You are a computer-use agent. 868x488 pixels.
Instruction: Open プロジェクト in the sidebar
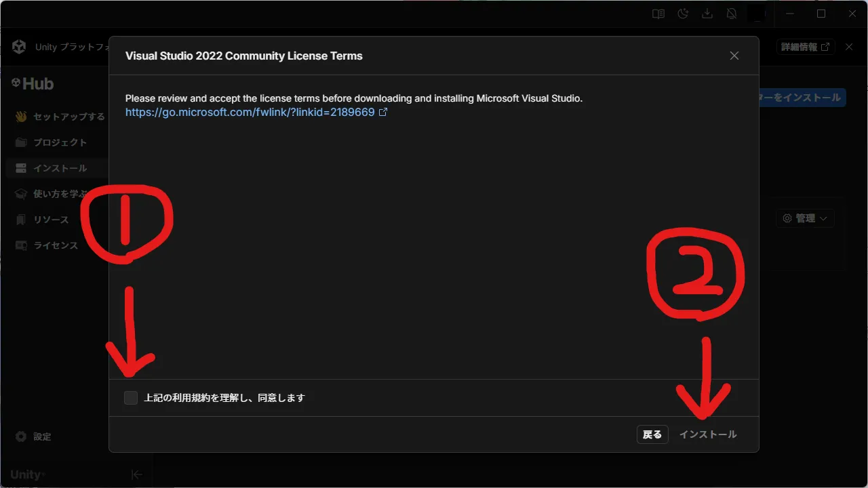point(60,142)
